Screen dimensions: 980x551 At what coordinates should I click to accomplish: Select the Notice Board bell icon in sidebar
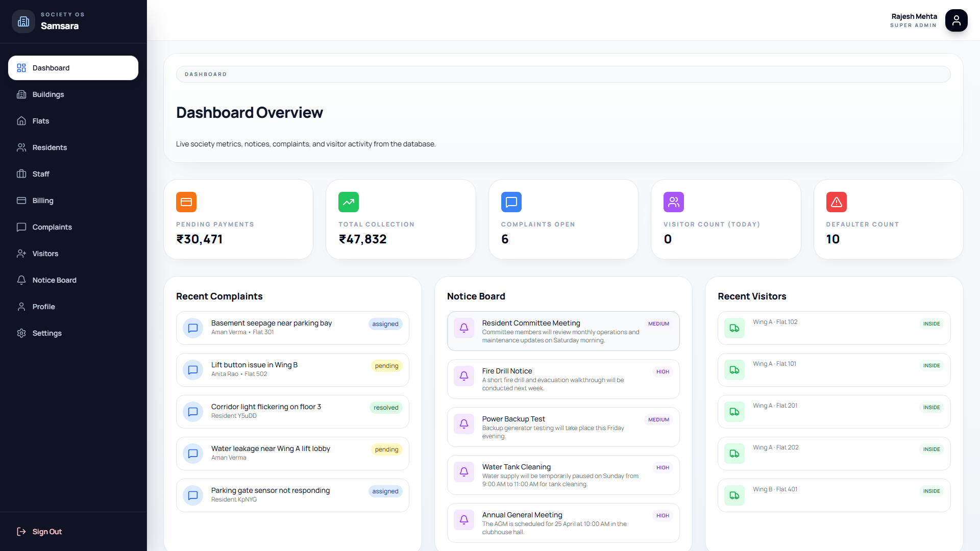(x=21, y=280)
